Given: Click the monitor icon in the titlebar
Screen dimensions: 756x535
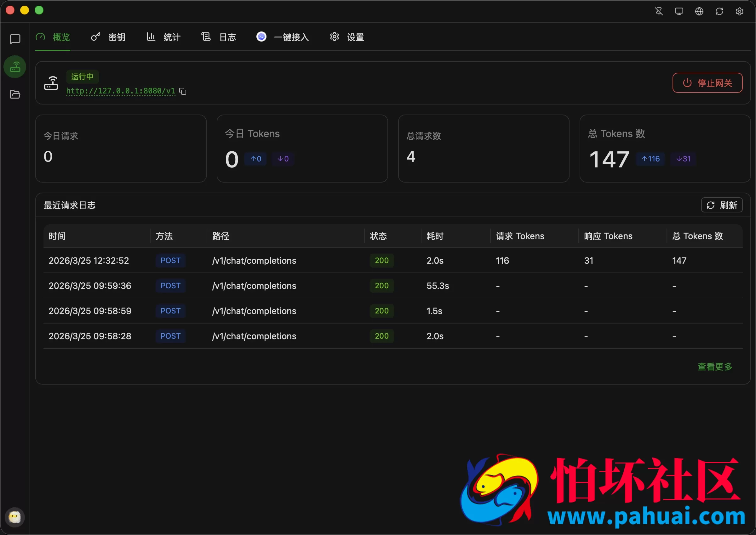Looking at the screenshot, I should pos(679,11).
